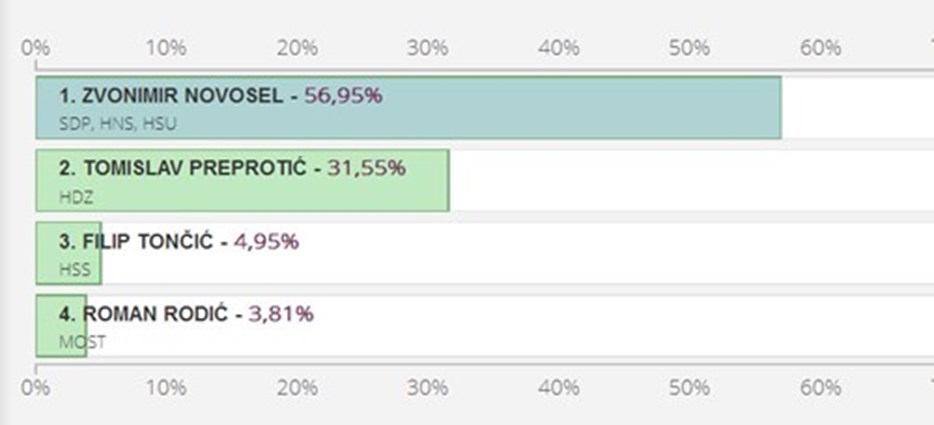The height and width of the screenshot is (425, 934).
Task: Click the 3,81% percentage value
Action: tap(281, 314)
